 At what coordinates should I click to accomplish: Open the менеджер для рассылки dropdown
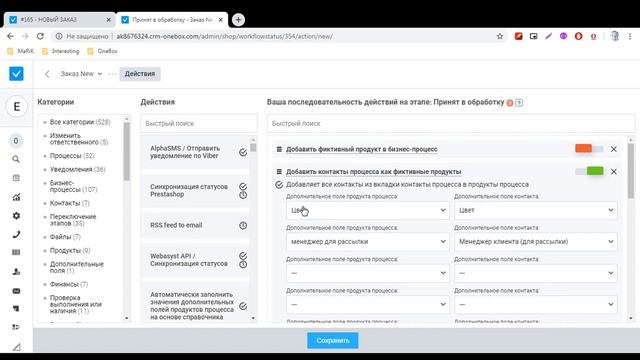[367, 242]
